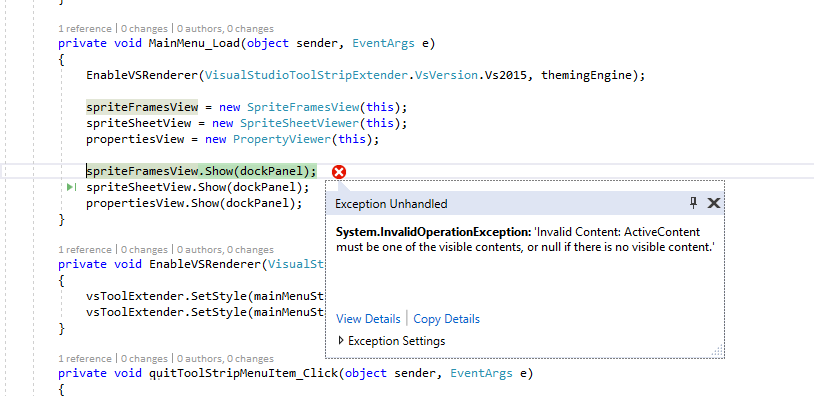Click the quitToolStripMenuItem_Click method name
The image size is (814, 396).
coord(243,373)
